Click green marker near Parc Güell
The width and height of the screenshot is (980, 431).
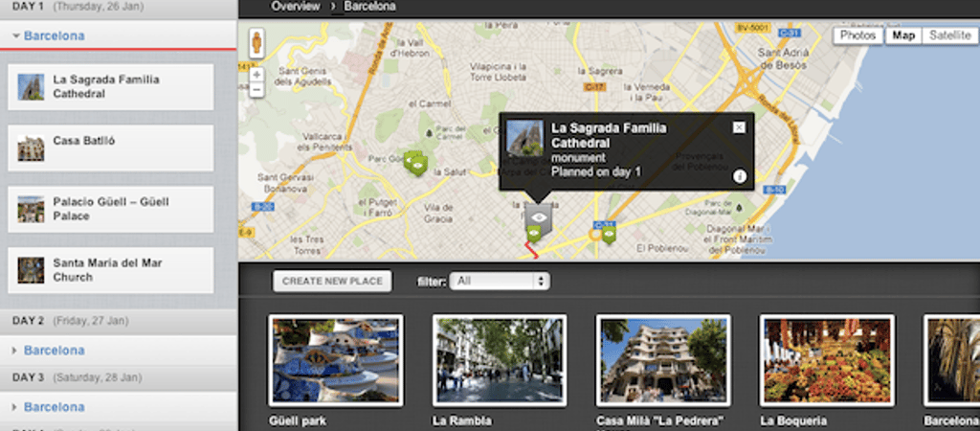415,163
